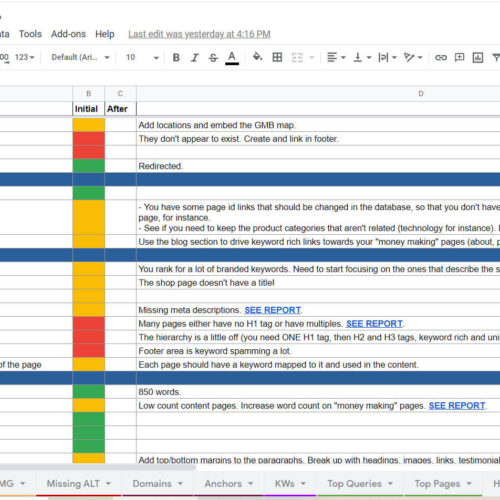Open SEE REPORT link for meta descriptions
The width and height of the screenshot is (500, 500).
click(273, 310)
